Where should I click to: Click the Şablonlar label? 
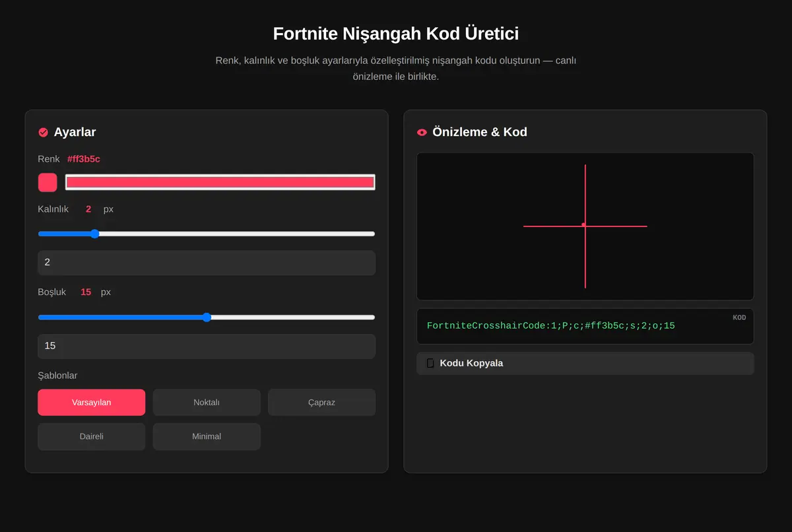point(57,376)
